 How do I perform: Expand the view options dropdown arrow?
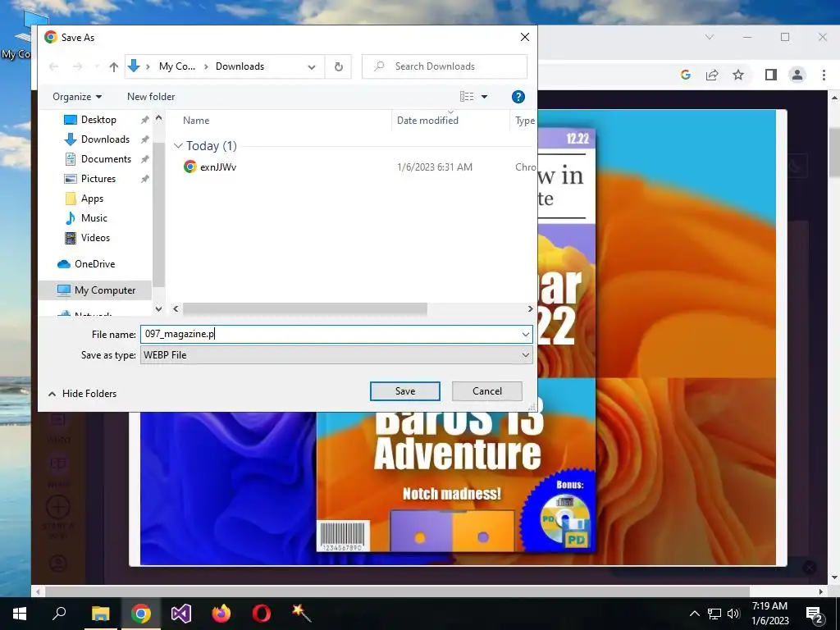484,97
